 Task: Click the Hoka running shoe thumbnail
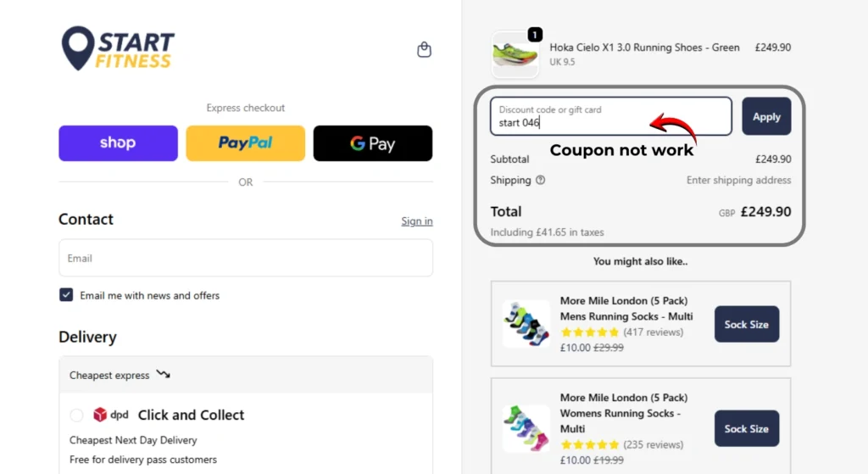[515, 55]
